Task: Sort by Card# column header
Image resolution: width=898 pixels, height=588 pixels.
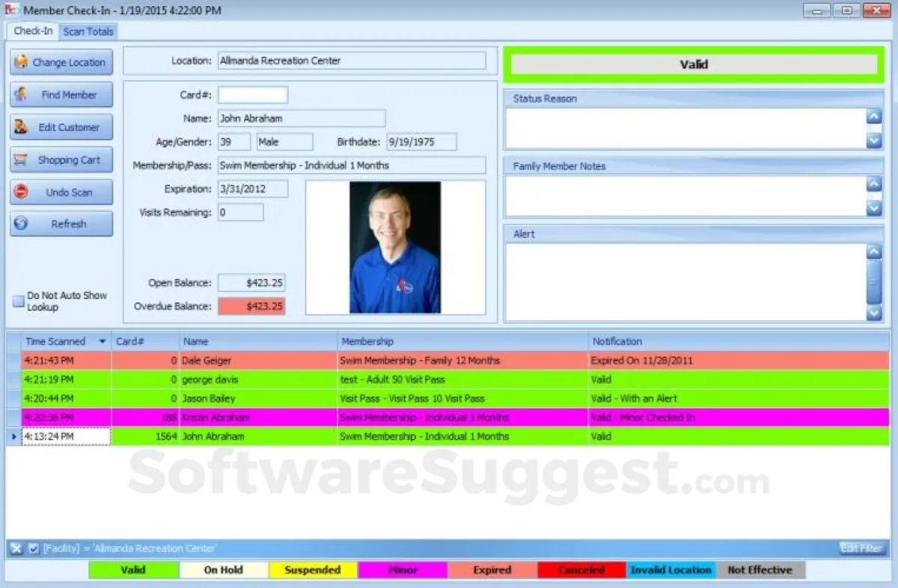Action: pyautogui.click(x=146, y=342)
